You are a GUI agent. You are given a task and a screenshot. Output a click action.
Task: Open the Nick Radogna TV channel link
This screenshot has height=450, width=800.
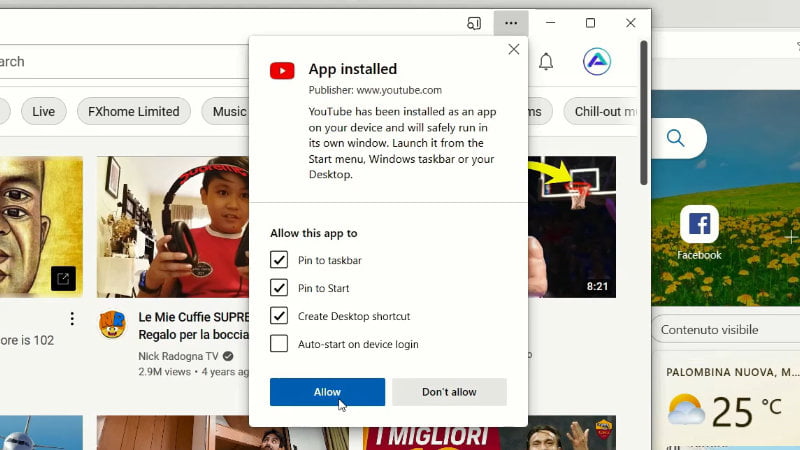179,356
